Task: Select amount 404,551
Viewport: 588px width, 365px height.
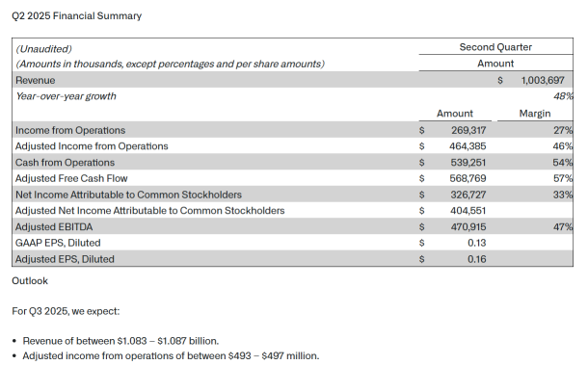Action: (x=468, y=211)
